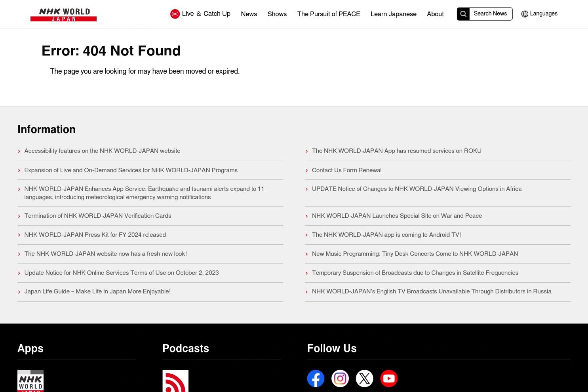Click the 'Information' section heading

(46, 129)
